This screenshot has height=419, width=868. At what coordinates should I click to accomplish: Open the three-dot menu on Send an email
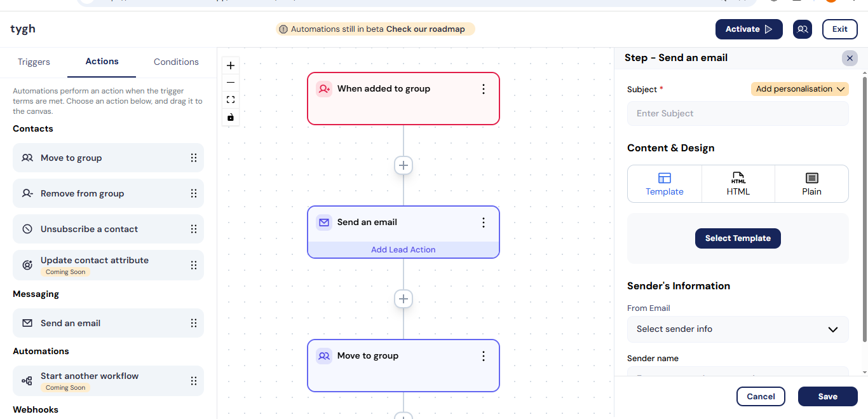[484, 223]
